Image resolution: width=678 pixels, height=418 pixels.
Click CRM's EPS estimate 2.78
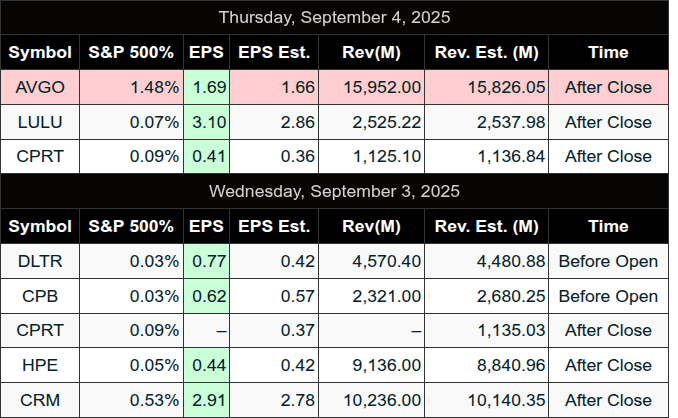[274, 400]
